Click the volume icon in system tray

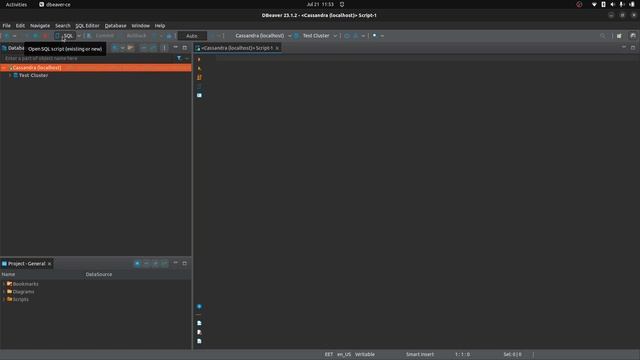[x=612, y=4]
